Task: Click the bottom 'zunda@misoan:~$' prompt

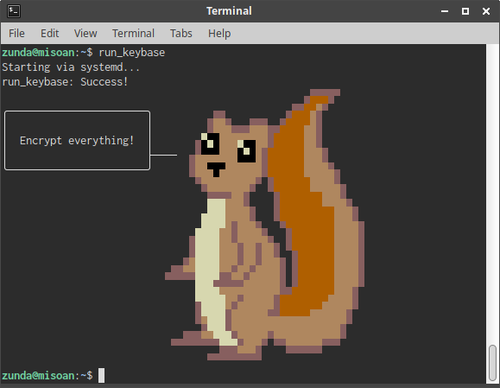Action: tap(47, 376)
